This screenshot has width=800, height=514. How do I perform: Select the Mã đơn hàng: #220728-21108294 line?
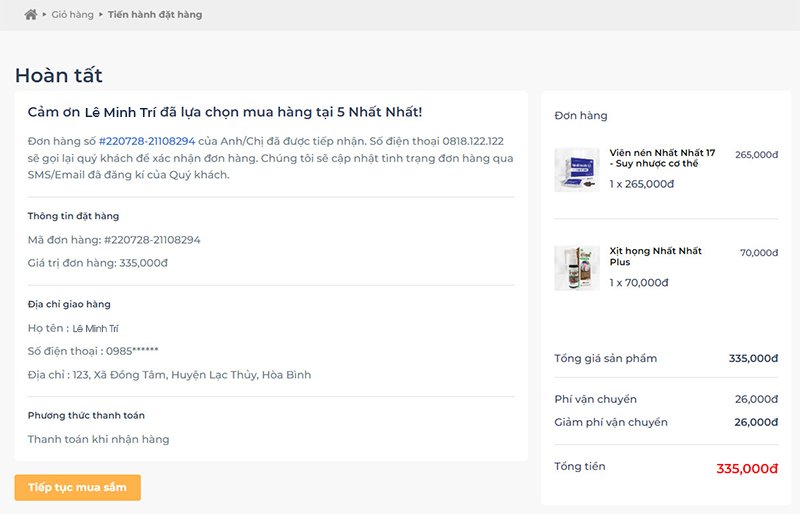tap(114, 240)
